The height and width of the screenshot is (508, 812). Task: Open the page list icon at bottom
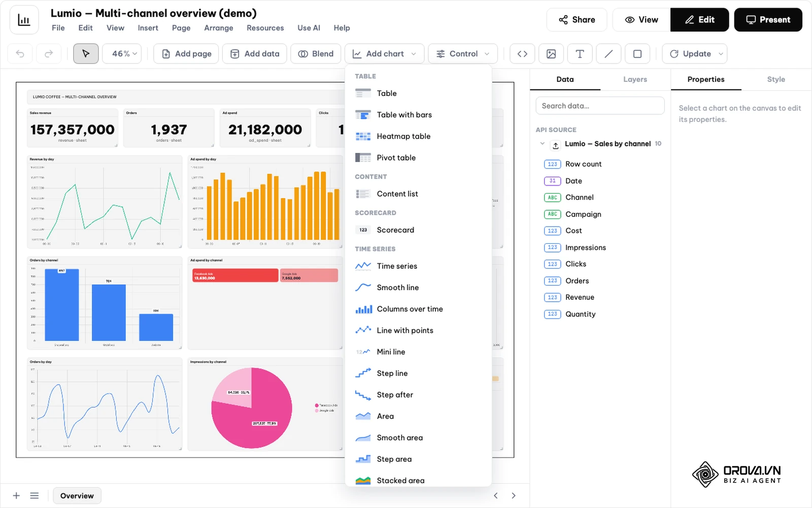pos(35,496)
